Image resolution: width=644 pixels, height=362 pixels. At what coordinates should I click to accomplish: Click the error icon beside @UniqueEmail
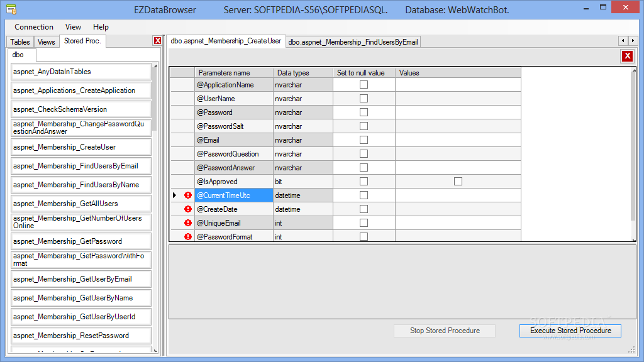[188, 223]
